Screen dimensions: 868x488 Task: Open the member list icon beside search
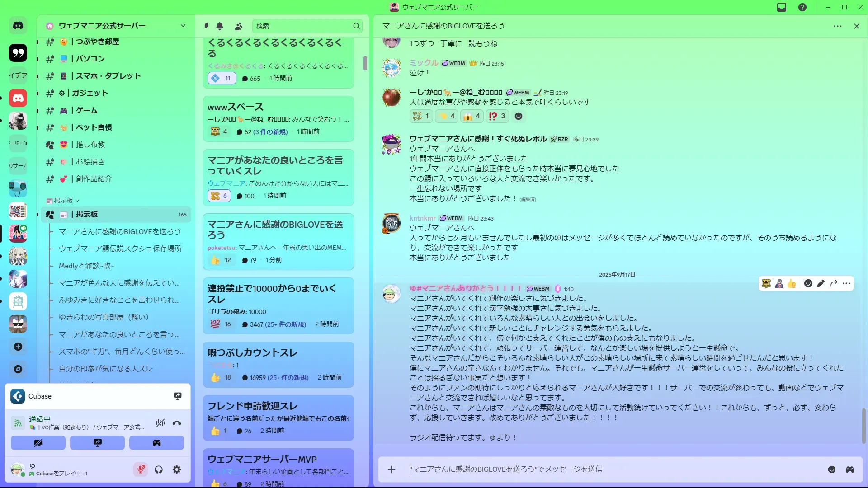[x=239, y=26]
